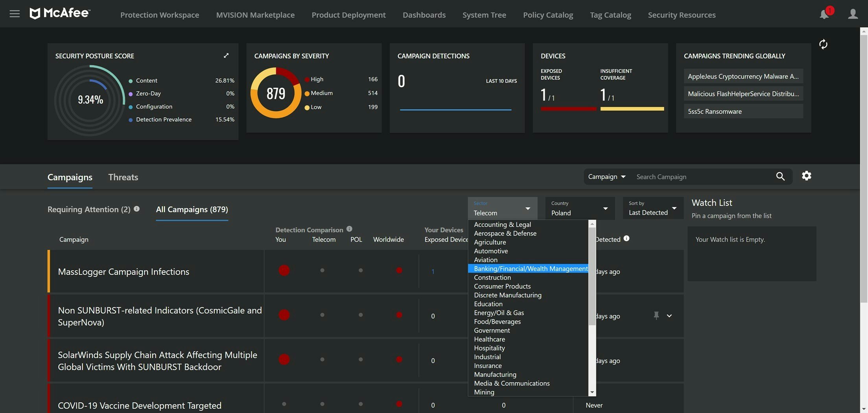The height and width of the screenshot is (413, 868).
Task: Click the campaign detections timeline line
Action: [x=455, y=110]
